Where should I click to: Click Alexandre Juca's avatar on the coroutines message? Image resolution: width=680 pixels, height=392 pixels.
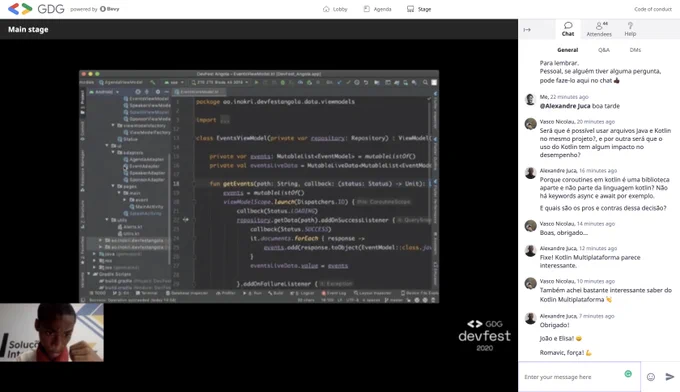pos(530,173)
